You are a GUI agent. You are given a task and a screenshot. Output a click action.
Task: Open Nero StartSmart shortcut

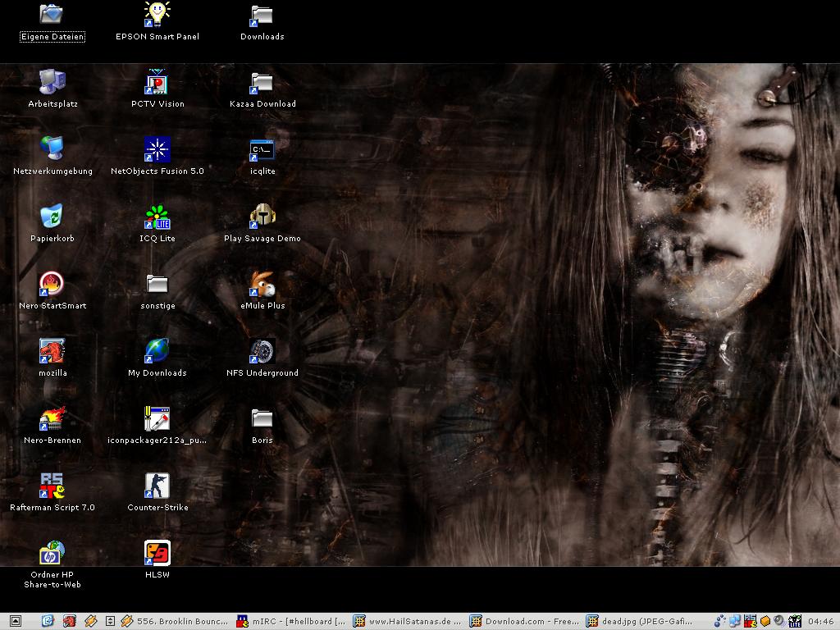pyautogui.click(x=52, y=285)
